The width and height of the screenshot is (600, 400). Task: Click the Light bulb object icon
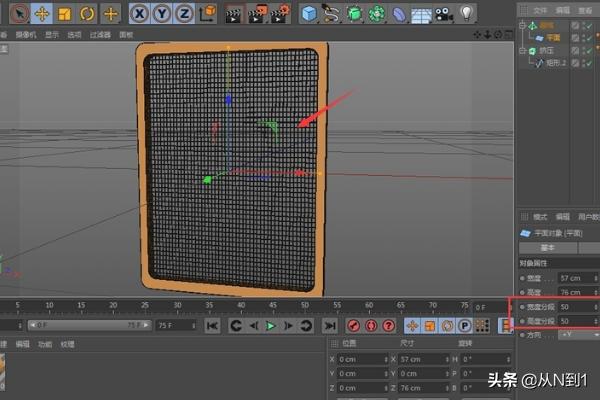coord(466,14)
